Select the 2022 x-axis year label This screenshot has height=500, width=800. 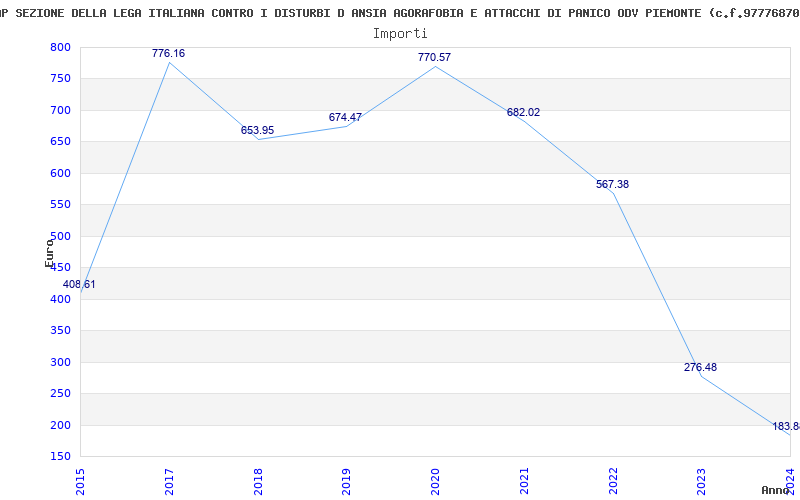pyautogui.click(x=613, y=481)
